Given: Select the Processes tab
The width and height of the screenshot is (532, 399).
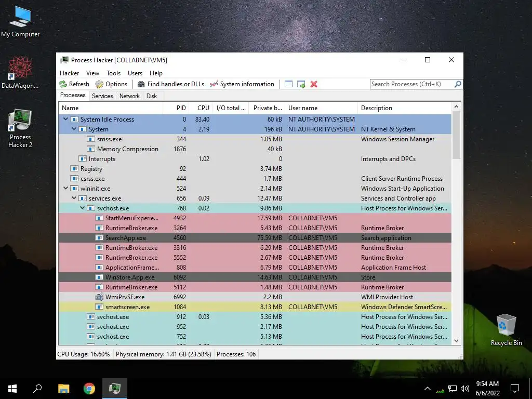Looking at the screenshot, I should 73,96.
